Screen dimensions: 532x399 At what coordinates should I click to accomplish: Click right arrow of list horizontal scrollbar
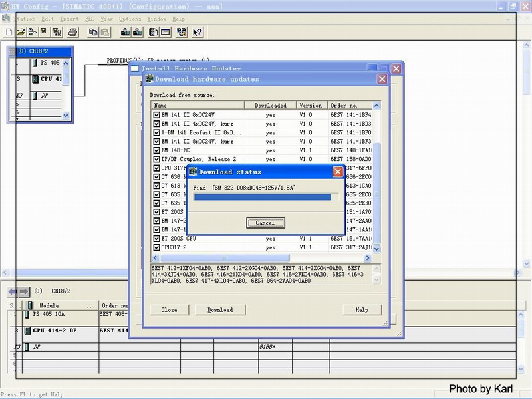click(368, 258)
